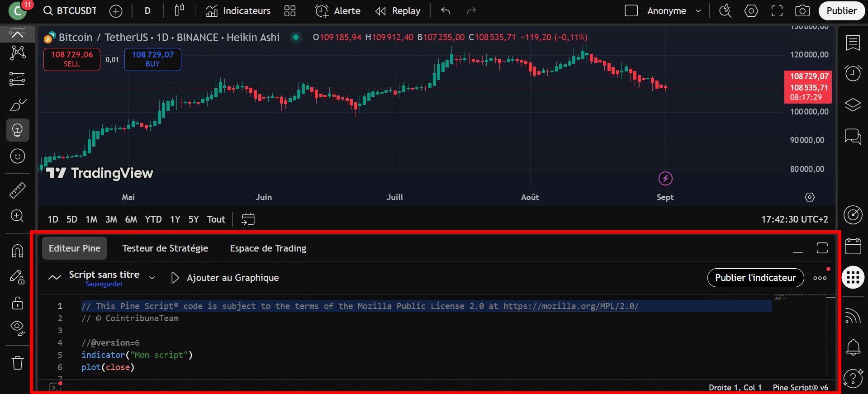Open the Indicateurs panel
Screen dimensions: 868x394
click(x=238, y=11)
